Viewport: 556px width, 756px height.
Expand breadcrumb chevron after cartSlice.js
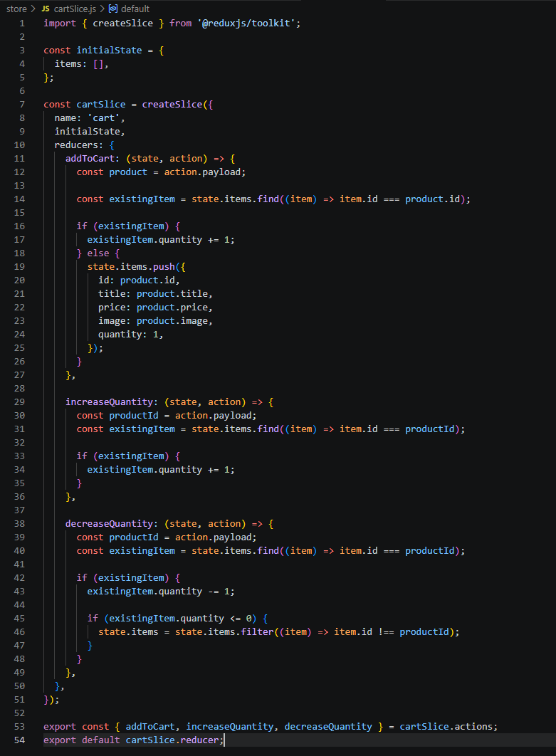(103, 9)
